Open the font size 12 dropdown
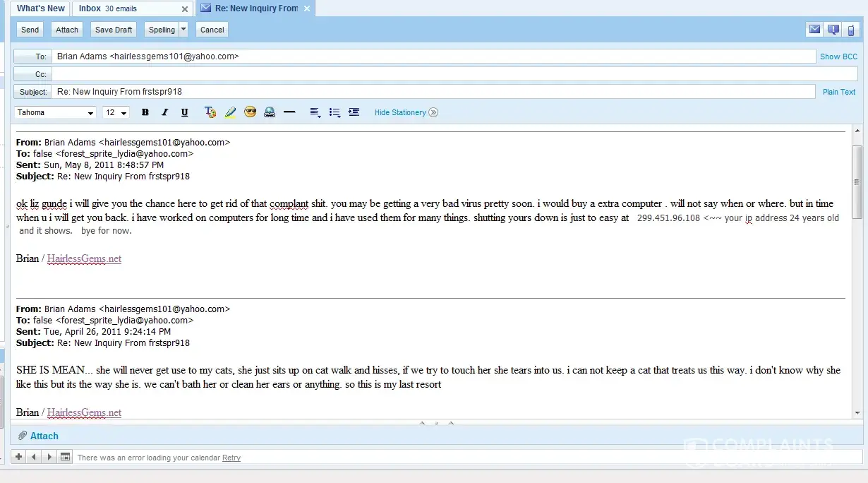Screen dimensions: 868x483 point(116,113)
